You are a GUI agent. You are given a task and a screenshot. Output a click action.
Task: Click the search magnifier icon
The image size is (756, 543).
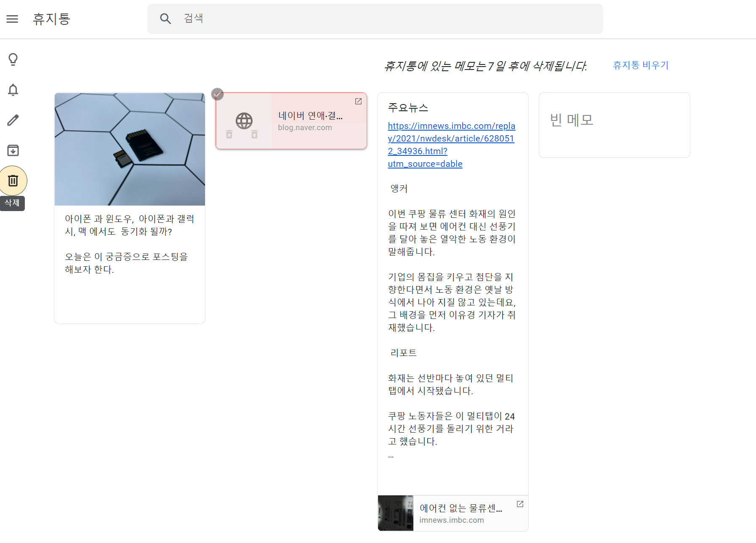[x=165, y=19]
